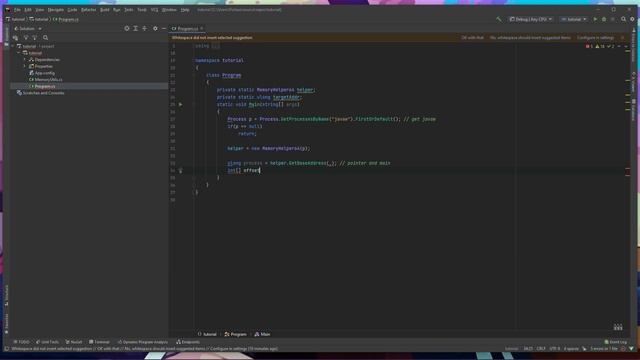Click the Program.cs breadcrumb in navigation bar
This screenshot has height=360, width=640.
(x=66, y=19)
